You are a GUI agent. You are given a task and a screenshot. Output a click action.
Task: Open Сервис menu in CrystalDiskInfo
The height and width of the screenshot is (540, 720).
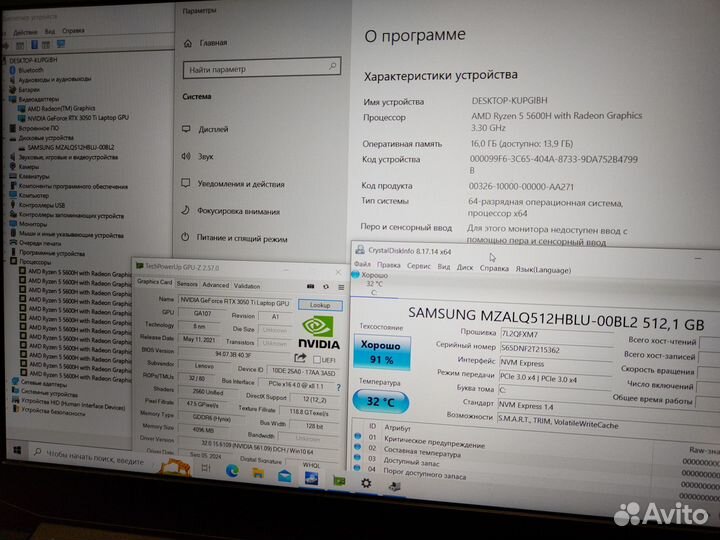point(418,266)
